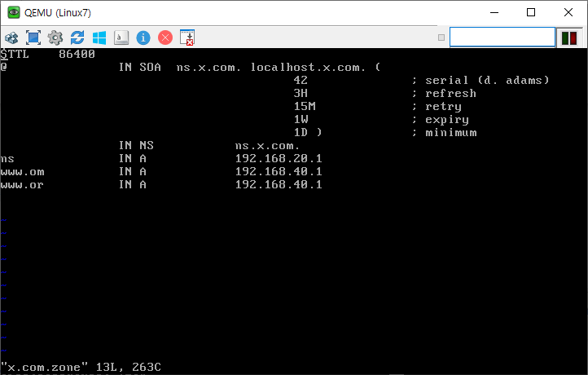Click the refresh value "3H"

[301, 93]
